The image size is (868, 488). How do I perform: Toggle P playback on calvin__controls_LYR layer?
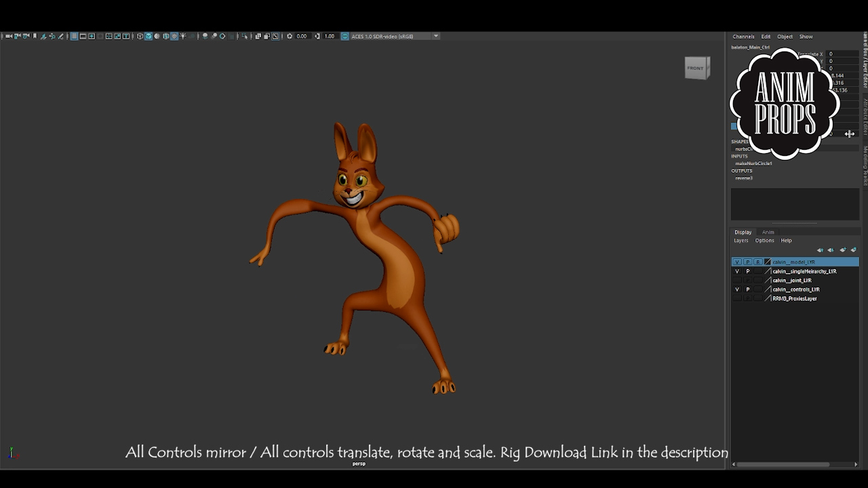(x=747, y=289)
